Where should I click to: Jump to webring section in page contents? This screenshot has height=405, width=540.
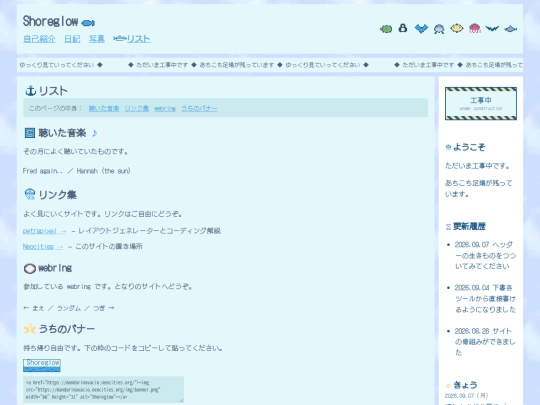[x=165, y=108]
